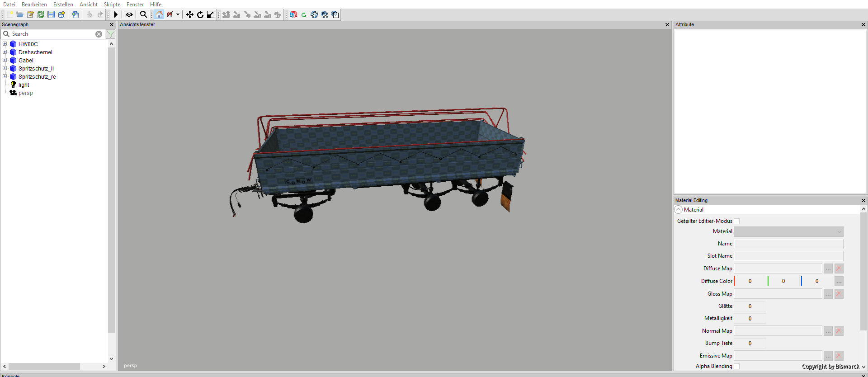Viewport: 868px width, 377px height.
Task: Toggle the Geteilter Editier-Modus checkbox
Action: [737, 221]
